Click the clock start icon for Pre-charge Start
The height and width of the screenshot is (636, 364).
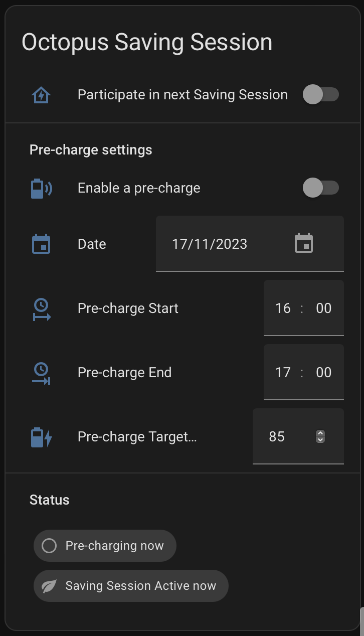pyautogui.click(x=41, y=308)
